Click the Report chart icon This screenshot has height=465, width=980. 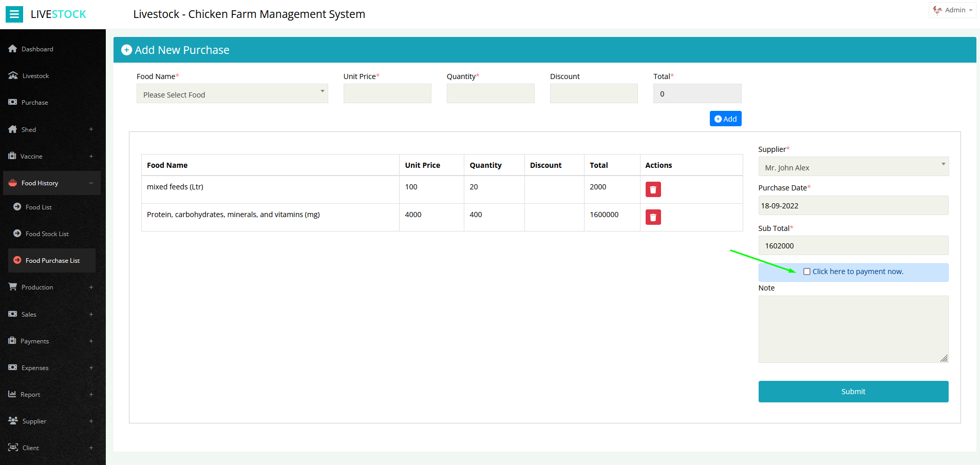12,394
